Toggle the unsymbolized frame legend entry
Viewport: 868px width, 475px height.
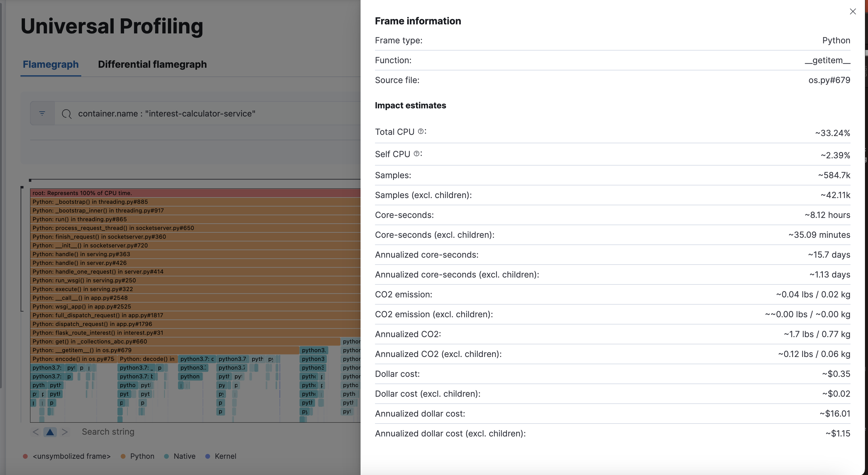pos(72,456)
